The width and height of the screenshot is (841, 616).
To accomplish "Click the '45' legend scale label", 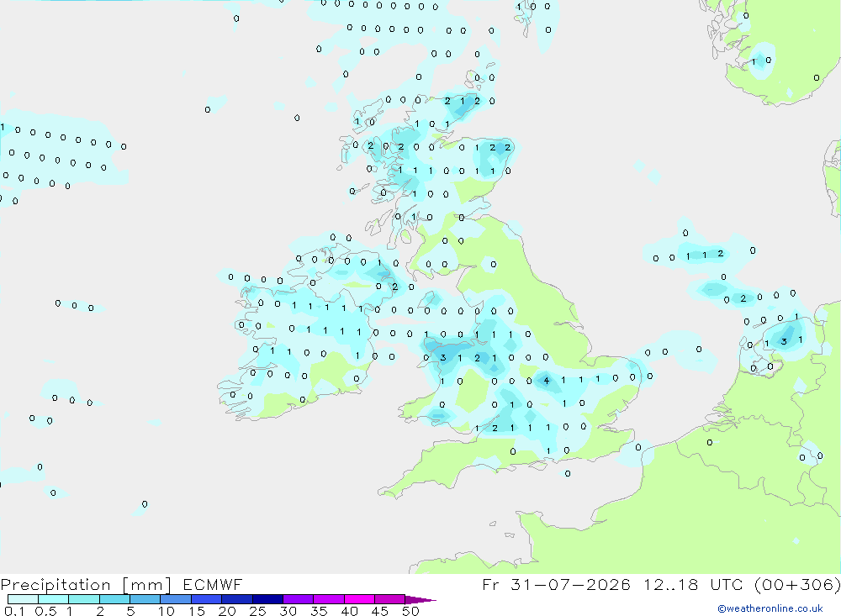I will pyautogui.click(x=380, y=611).
